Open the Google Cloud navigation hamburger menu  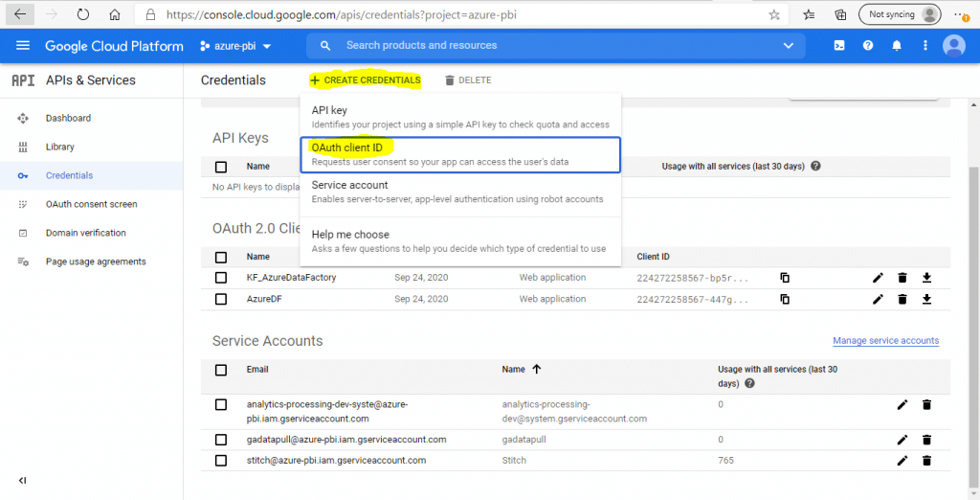(23, 46)
